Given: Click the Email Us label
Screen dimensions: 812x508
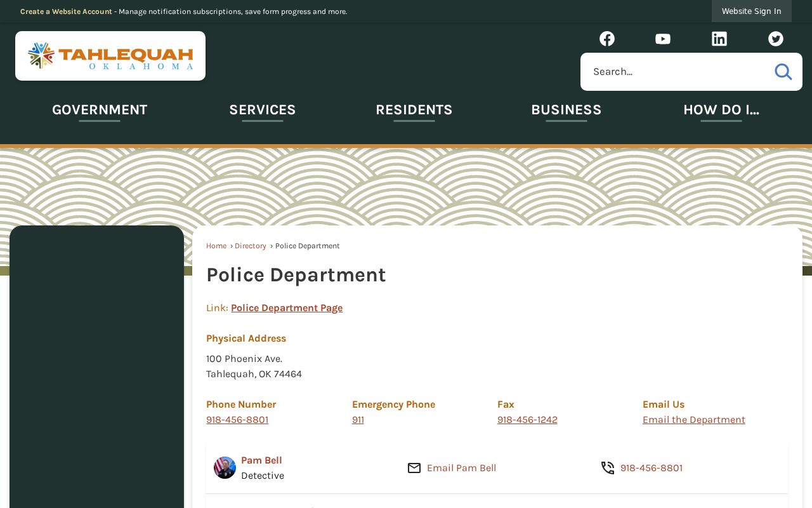Looking at the screenshot, I should 664,404.
